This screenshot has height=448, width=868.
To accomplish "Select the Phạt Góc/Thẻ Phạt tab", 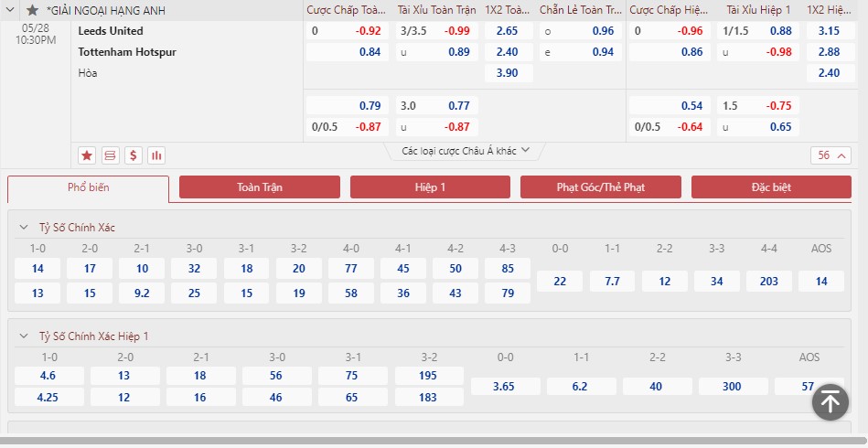I will (601, 187).
